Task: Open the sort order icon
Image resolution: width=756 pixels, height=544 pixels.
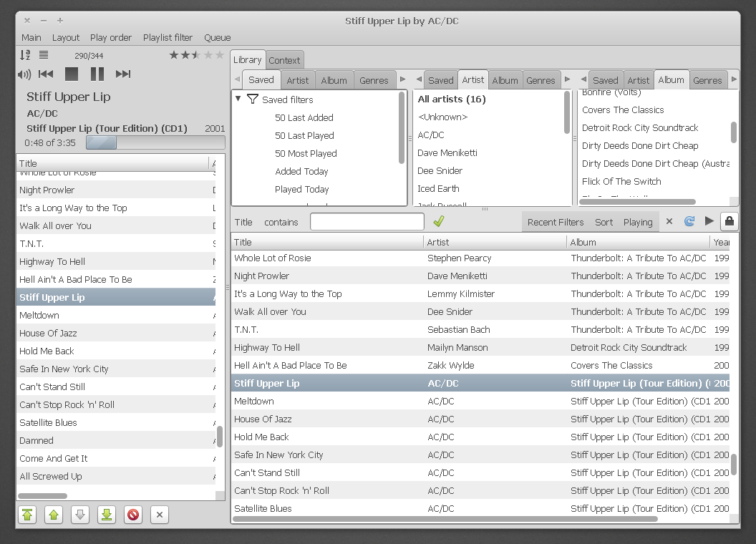Action: coord(25,55)
